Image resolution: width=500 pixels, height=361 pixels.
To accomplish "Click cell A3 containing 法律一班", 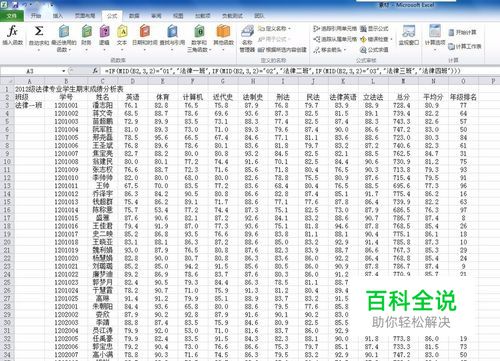I will (29, 105).
